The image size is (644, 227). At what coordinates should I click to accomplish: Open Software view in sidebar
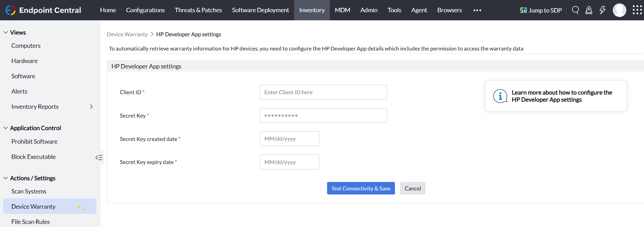(23, 76)
